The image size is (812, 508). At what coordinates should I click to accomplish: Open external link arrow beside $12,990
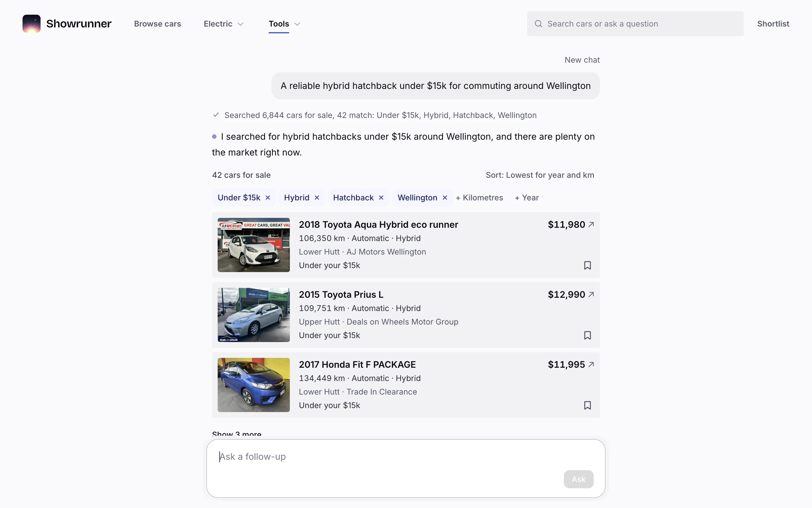point(591,294)
